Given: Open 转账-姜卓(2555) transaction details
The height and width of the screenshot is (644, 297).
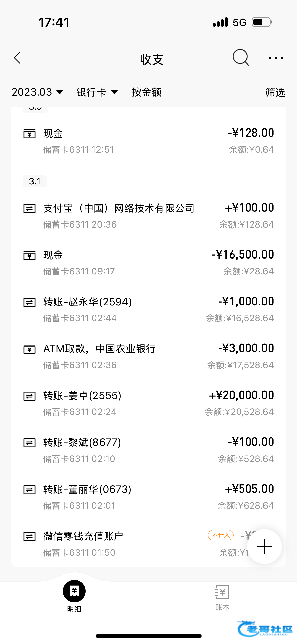Looking at the screenshot, I should pos(148,403).
